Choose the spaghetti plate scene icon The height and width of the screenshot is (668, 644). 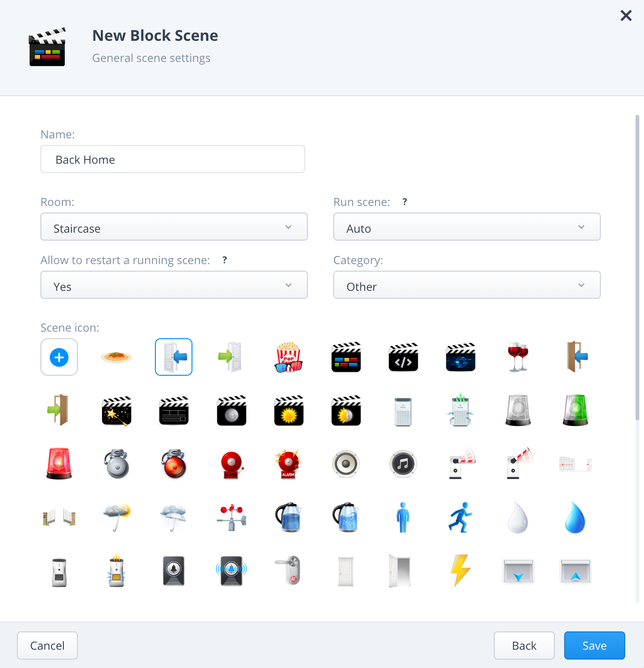pyautogui.click(x=116, y=357)
